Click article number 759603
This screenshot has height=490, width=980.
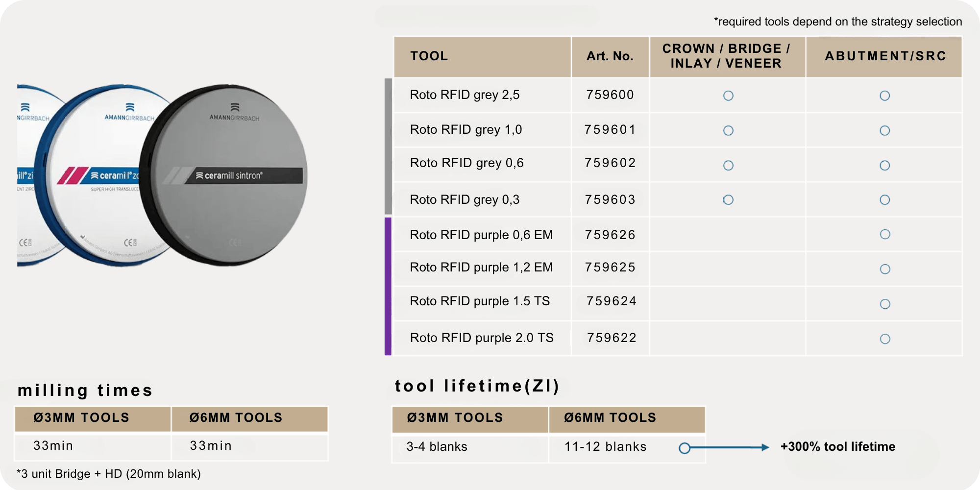click(610, 199)
